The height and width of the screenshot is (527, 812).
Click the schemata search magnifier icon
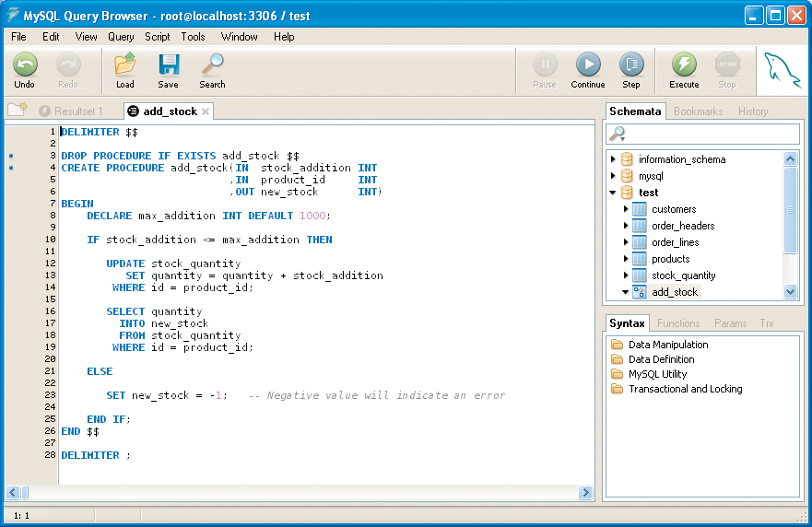[618, 135]
